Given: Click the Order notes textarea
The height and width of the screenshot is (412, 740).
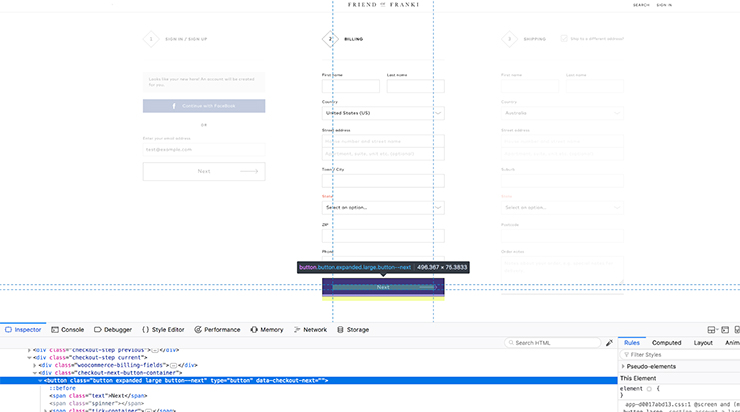Looking at the screenshot, I should tap(562, 269).
